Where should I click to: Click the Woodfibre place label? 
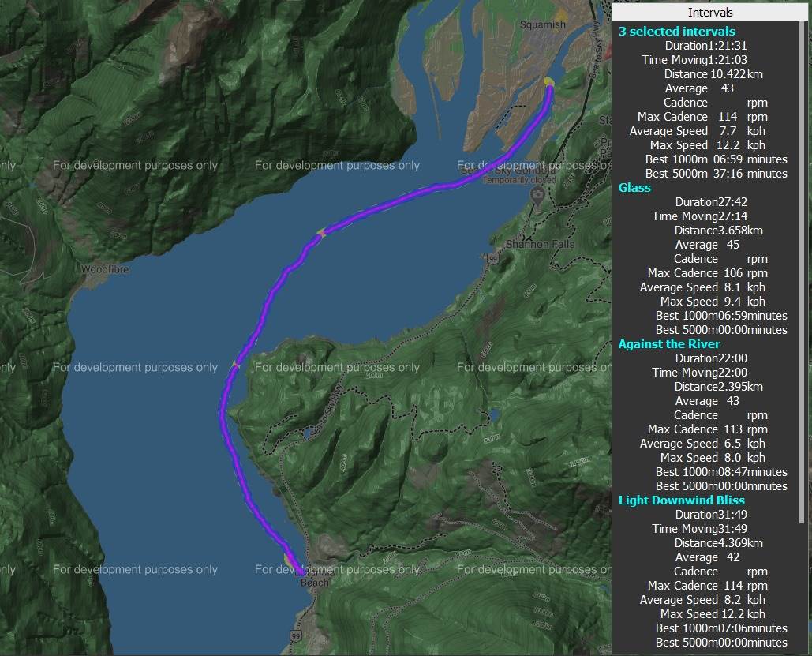[x=104, y=269]
